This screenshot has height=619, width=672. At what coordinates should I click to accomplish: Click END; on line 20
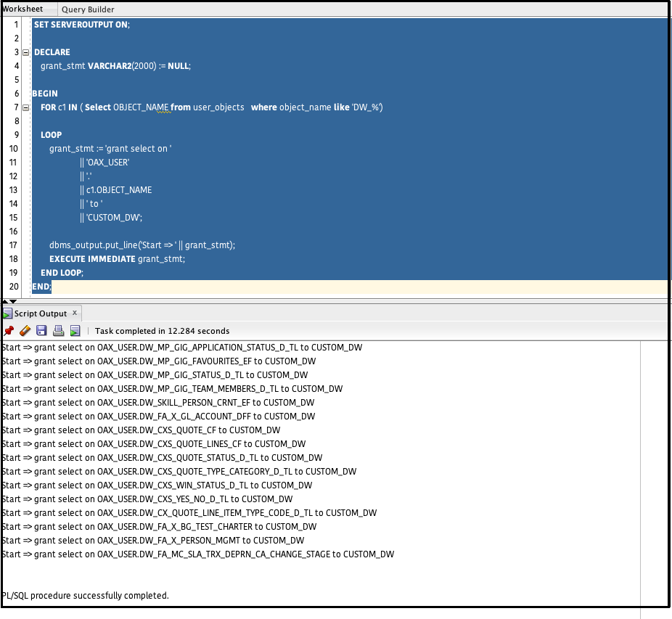(41, 287)
